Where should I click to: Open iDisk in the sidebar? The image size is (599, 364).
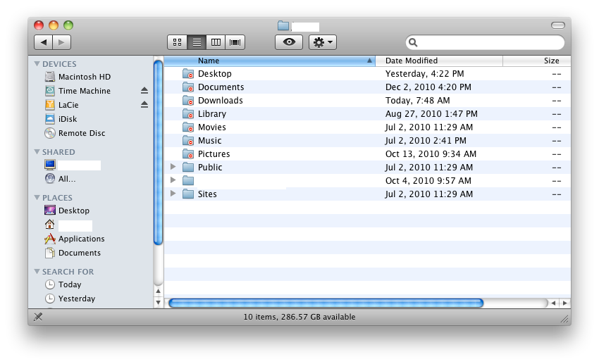point(61,119)
